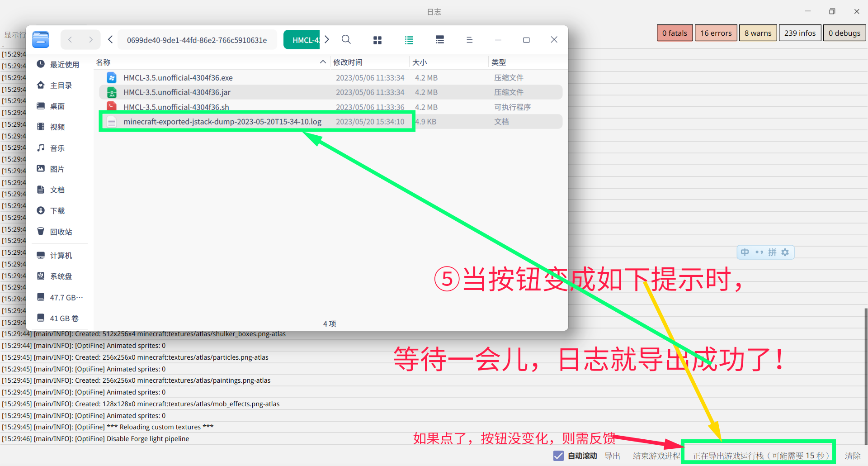
Task: Click 导出 button in log window
Action: point(613,456)
